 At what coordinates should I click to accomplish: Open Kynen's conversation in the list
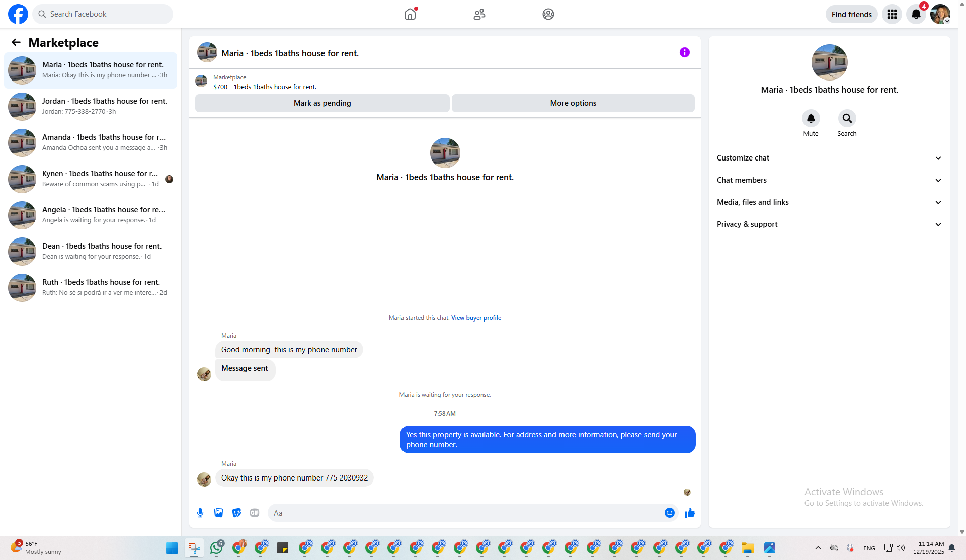(x=91, y=179)
